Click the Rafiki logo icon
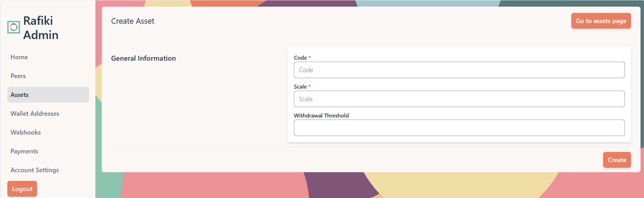 [14, 27]
